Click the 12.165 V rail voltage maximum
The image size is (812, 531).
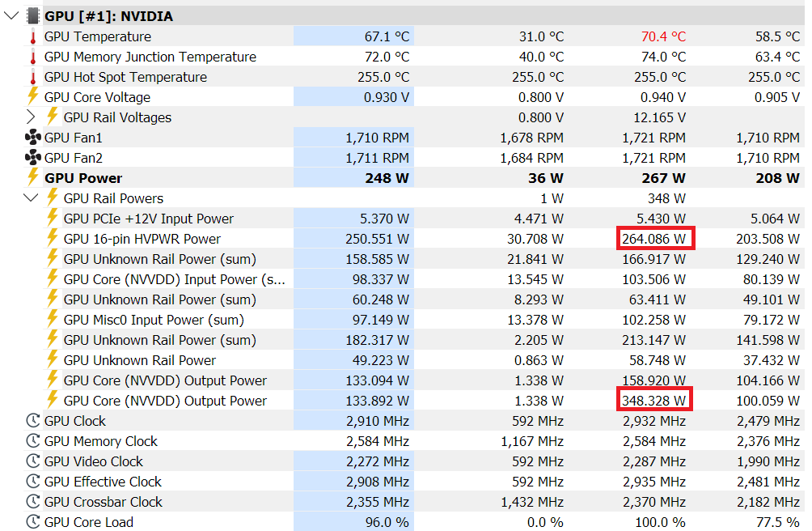click(659, 117)
